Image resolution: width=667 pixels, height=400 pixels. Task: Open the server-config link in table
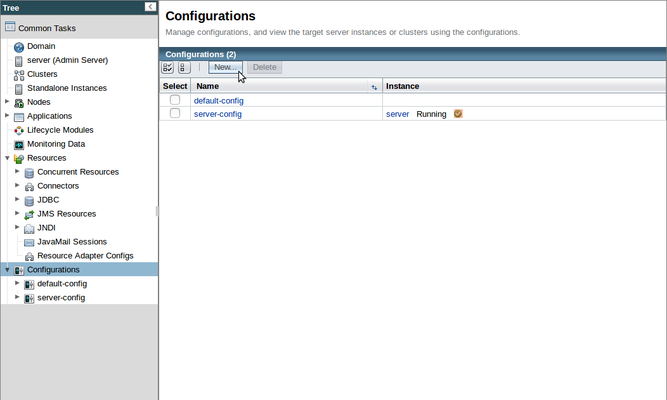[218, 114]
